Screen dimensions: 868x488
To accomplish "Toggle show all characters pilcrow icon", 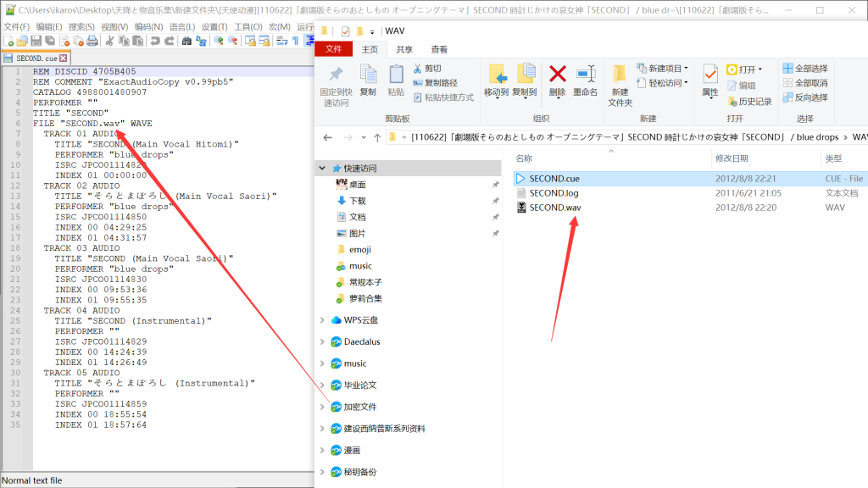I will click(296, 41).
